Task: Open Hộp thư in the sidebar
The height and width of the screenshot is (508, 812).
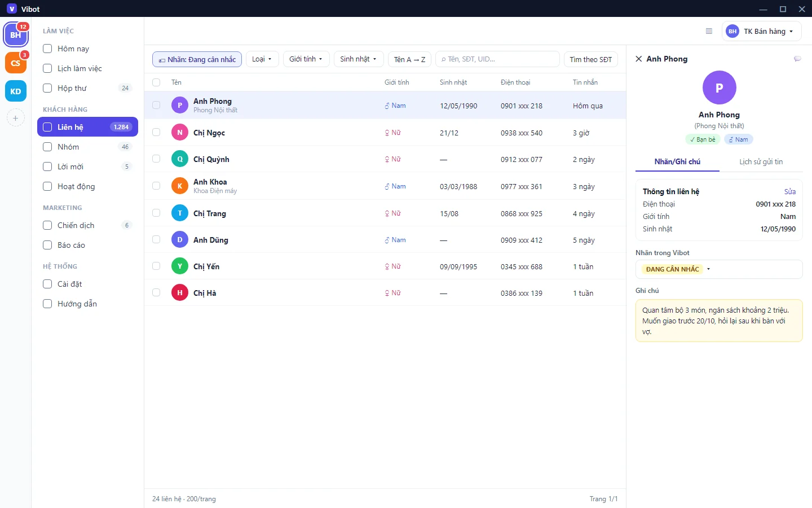Action: pyautogui.click(x=87, y=88)
